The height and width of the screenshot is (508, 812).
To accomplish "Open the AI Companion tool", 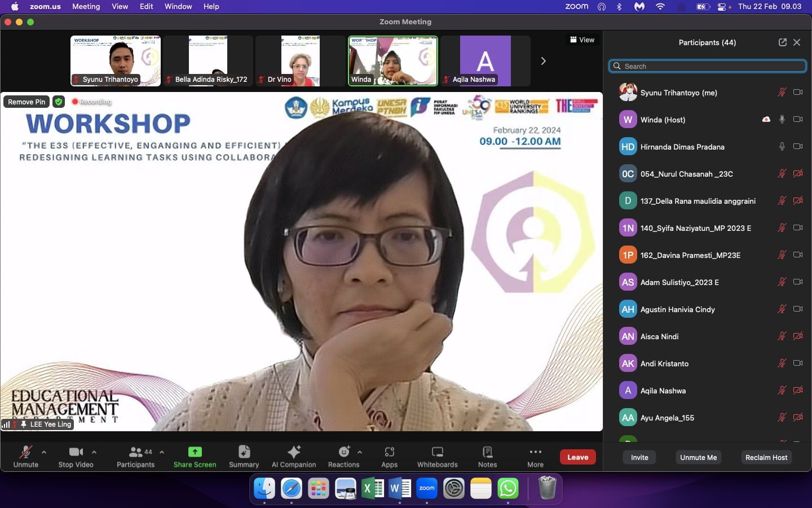I will [x=294, y=456].
